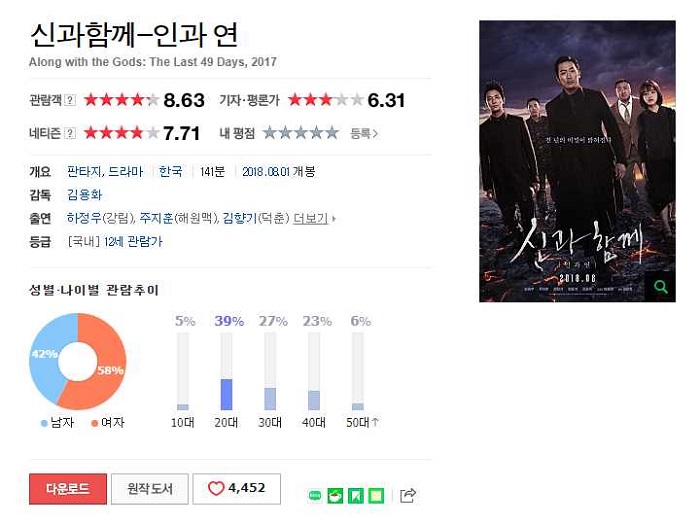Share to Naver memo yellow icon
This screenshot has height=524, width=700.
click(x=376, y=496)
